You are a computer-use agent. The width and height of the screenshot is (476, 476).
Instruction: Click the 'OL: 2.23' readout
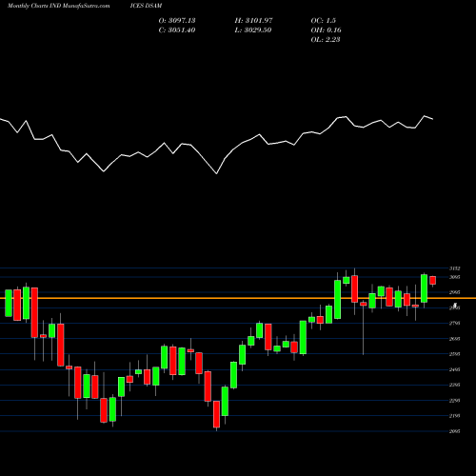[x=326, y=39]
